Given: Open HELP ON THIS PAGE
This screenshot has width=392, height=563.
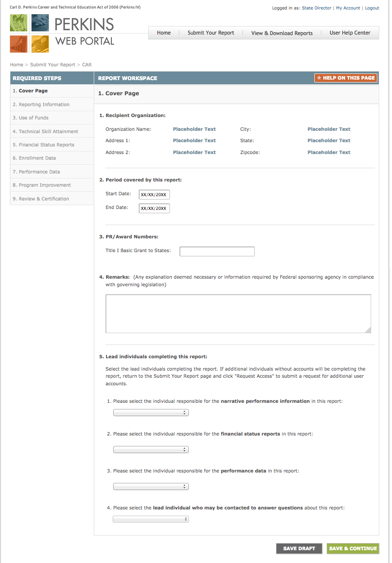Looking at the screenshot, I should [346, 78].
